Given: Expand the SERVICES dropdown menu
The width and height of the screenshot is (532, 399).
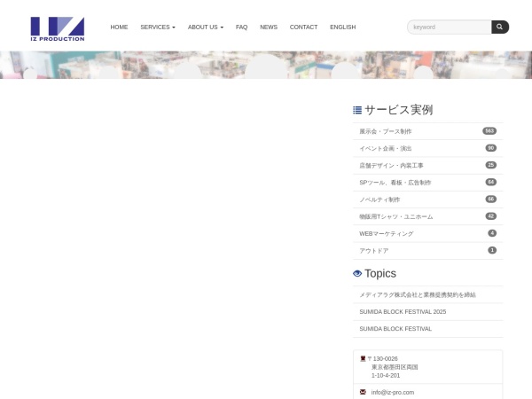Looking at the screenshot, I should tap(158, 27).
